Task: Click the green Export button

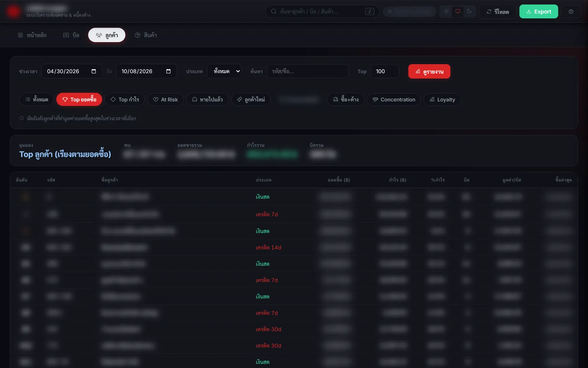Action: [x=538, y=12]
